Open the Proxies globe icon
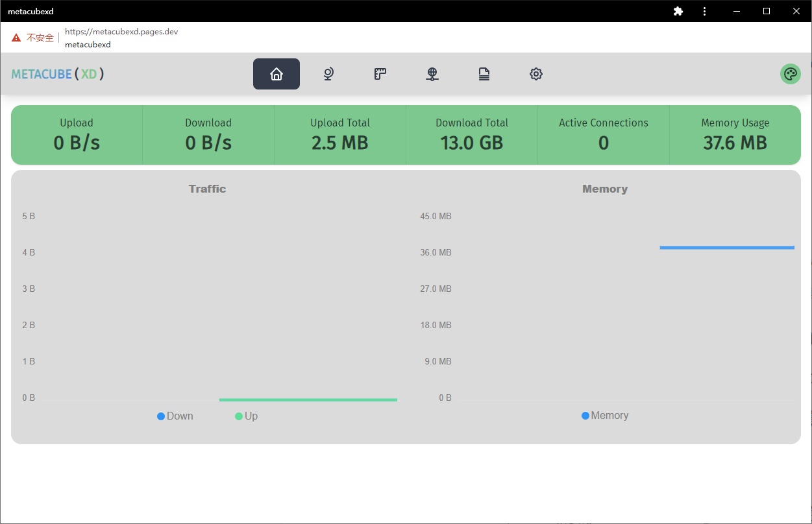Image resolution: width=812 pixels, height=524 pixels. click(328, 74)
